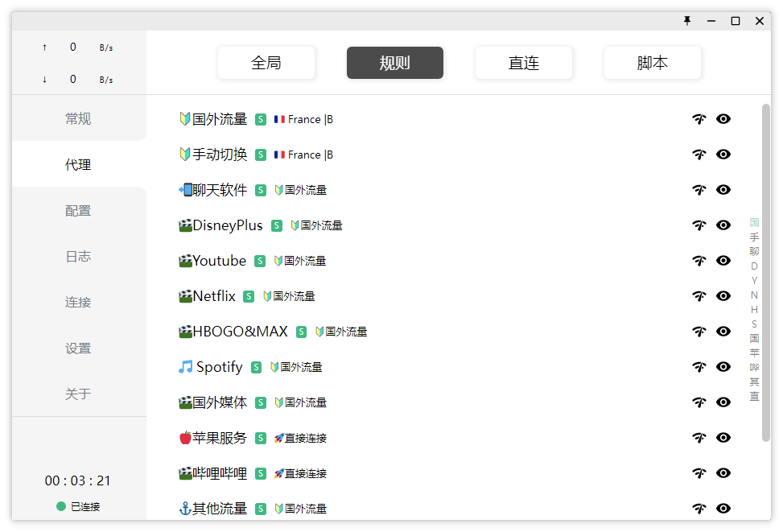Open the 配置 sidebar page

[79, 210]
